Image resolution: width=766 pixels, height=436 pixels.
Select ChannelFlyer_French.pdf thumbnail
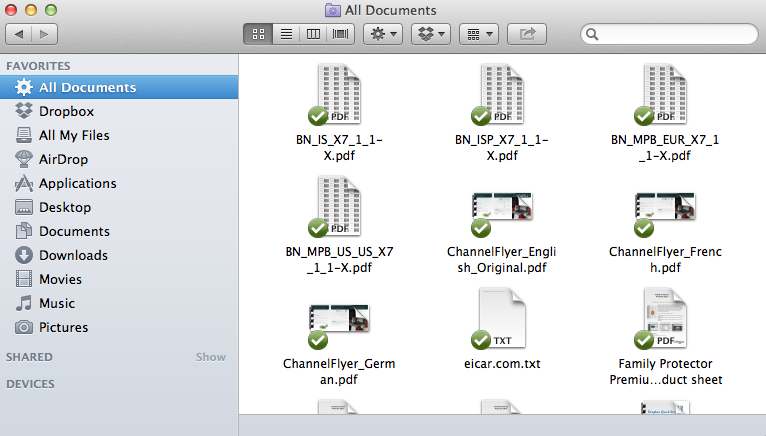(x=665, y=213)
